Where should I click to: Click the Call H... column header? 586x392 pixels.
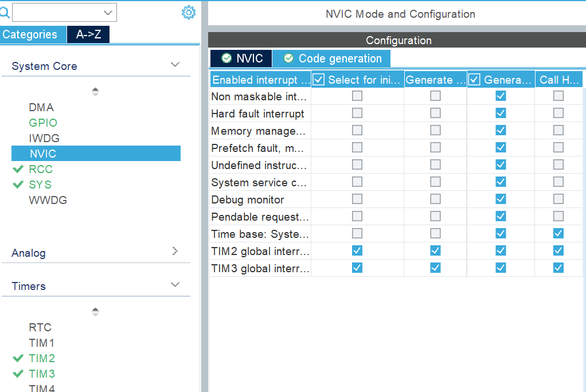click(558, 80)
